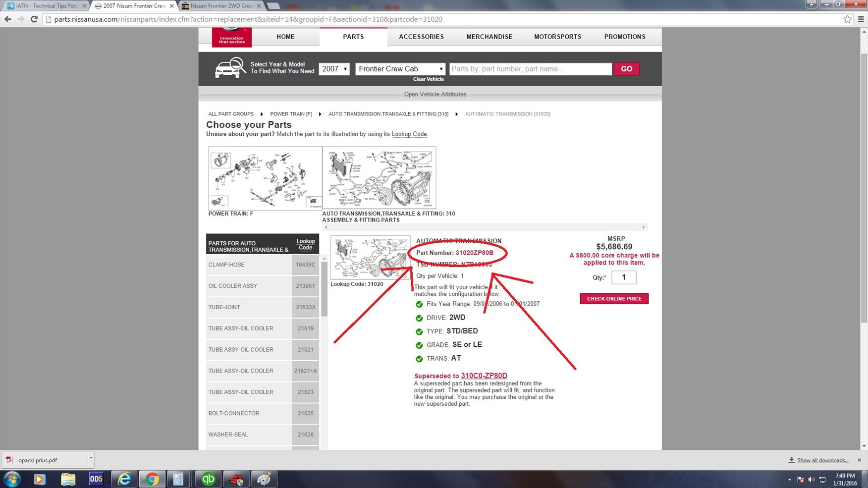Click the Windows Start button
Image resolution: width=868 pixels, height=488 pixels.
[x=12, y=479]
